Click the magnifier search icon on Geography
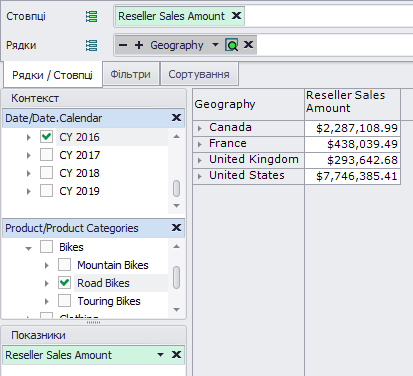The height and width of the screenshot is (376, 413). pos(232,45)
